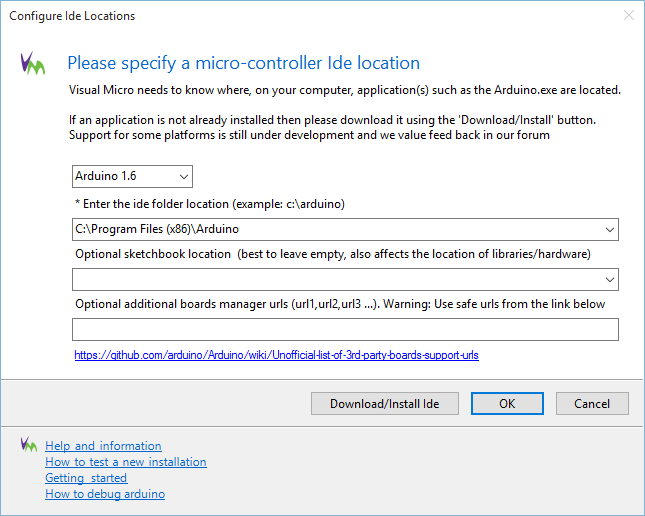Click the additional boards manager urls field
645x516 pixels.
pos(345,330)
